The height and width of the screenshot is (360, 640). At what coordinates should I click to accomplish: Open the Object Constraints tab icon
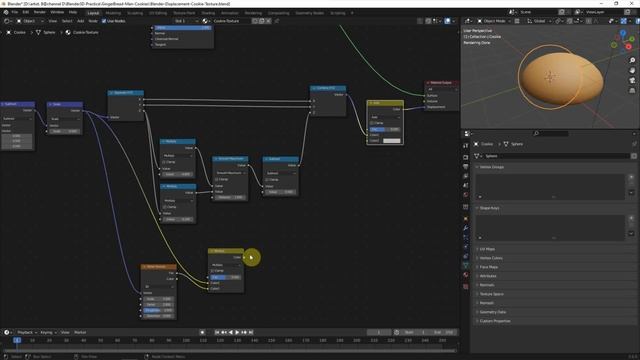tap(466, 256)
